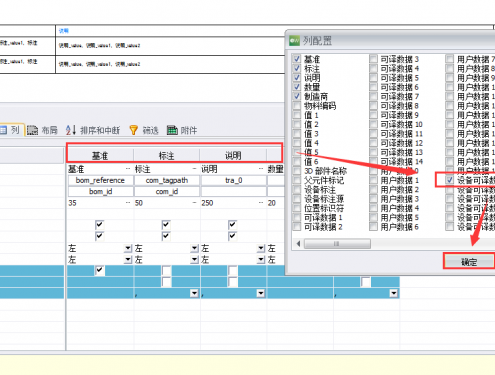The image size is (495, 375).
Task: Open the 排序和中断 tab
Action: (93, 130)
